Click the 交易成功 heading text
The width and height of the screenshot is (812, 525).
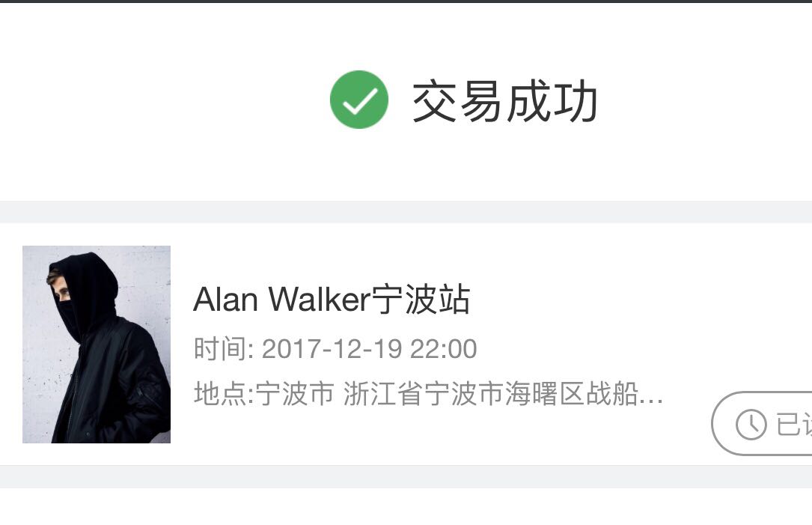click(x=505, y=101)
